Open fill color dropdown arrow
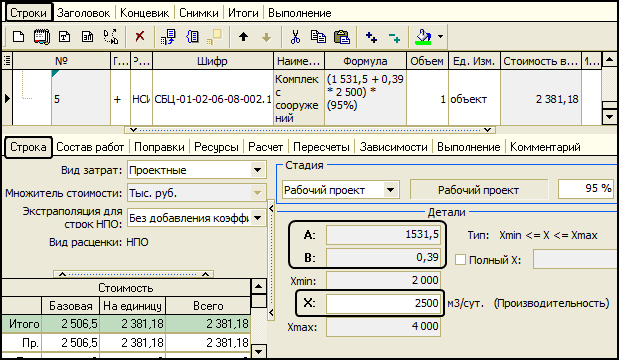The image size is (619, 360). click(x=440, y=37)
